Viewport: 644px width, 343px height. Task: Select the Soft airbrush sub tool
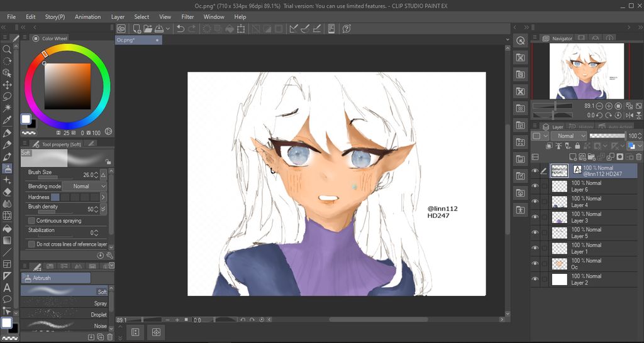click(64, 291)
